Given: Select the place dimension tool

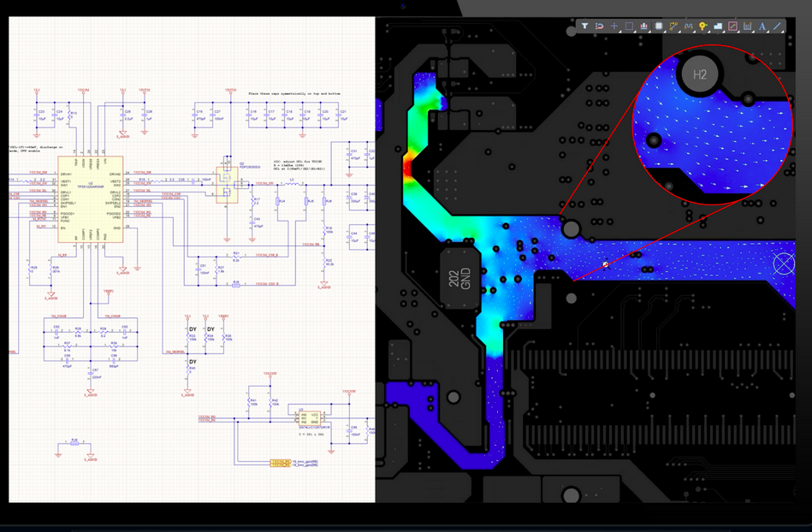Looking at the screenshot, I should (x=747, y=27).
